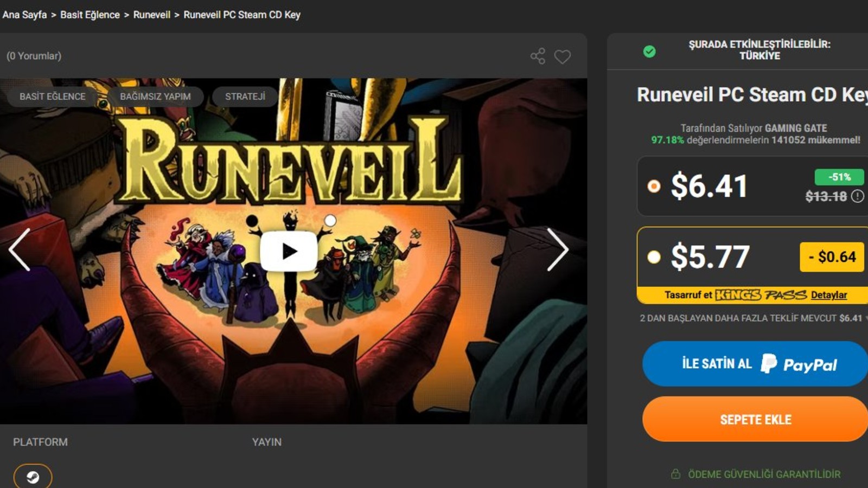Click the crossed-out $13.18 original price

tap(826, 196)
